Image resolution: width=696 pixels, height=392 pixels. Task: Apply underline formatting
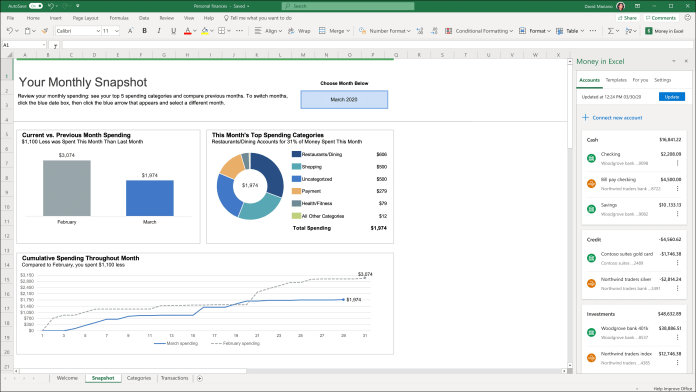coord(174,31)
